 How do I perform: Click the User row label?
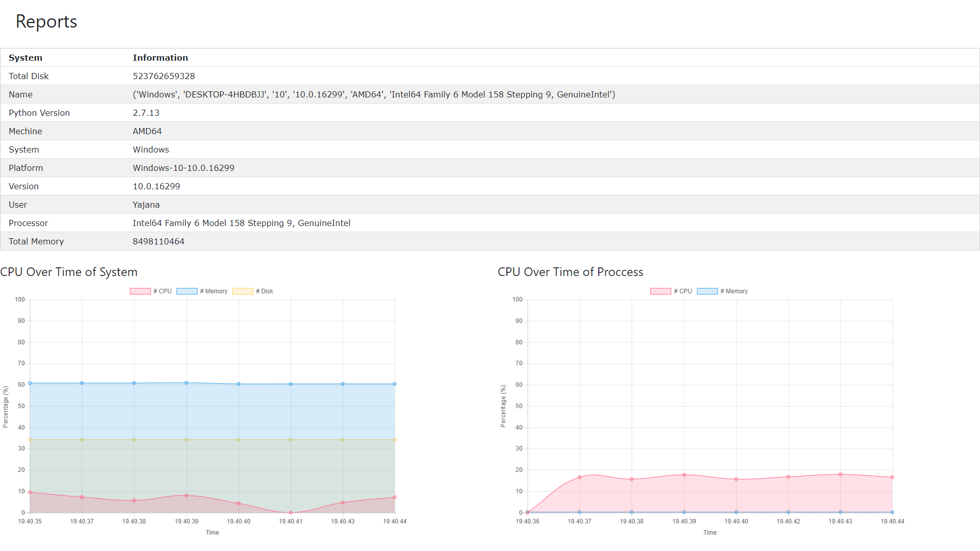[x=18, y=205]
